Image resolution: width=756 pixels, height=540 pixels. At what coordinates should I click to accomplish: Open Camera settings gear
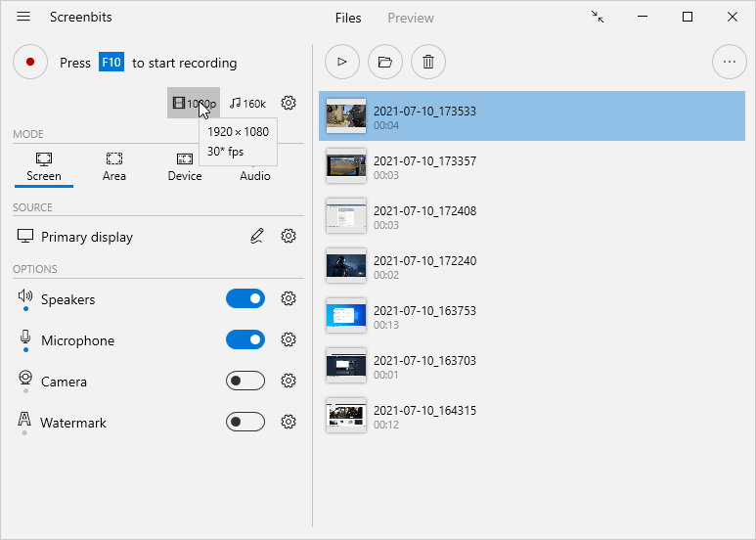pos(289,381)
